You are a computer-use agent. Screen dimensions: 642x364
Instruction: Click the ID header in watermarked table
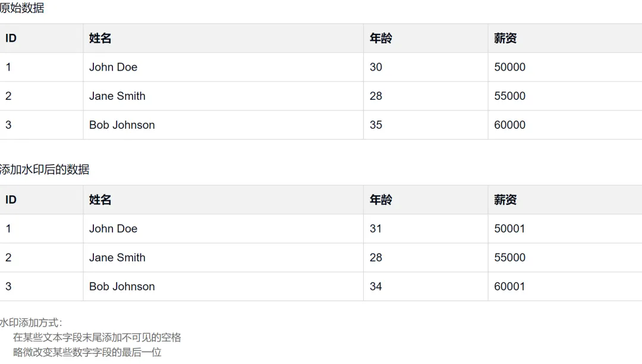11,200
